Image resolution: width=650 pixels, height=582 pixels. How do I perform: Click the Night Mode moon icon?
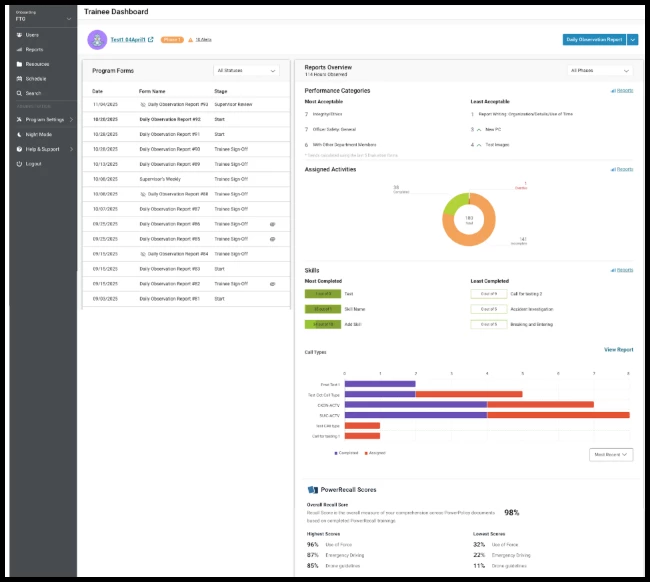point(19,134)
